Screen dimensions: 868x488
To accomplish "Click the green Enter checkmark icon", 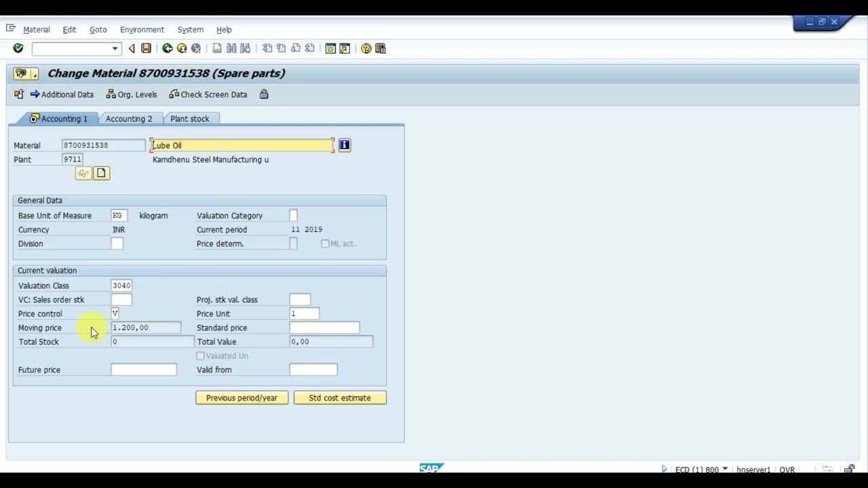I will click(18, 48).
